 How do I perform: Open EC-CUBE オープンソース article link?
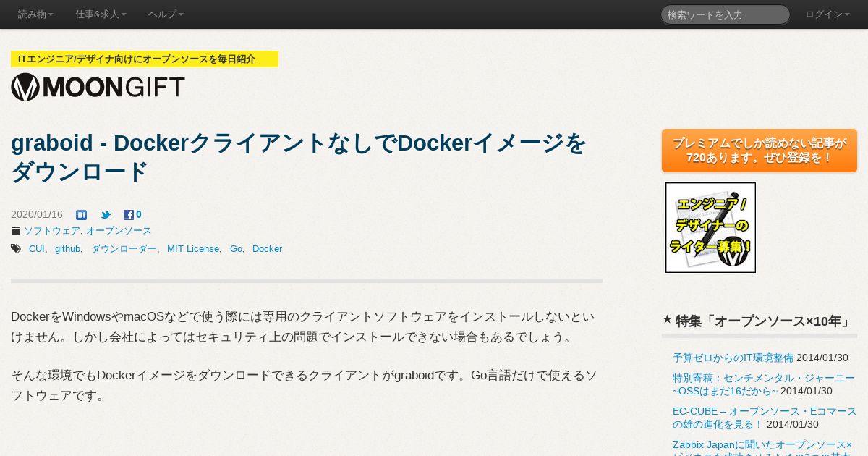pos(765,418)
